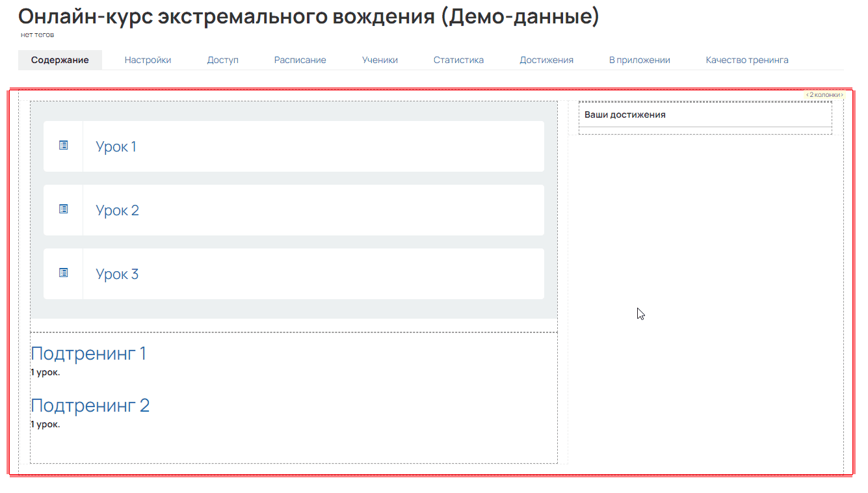Open the "Качество тренинга" tab
This screenshot has width=868, height=493.
[746, 59]
